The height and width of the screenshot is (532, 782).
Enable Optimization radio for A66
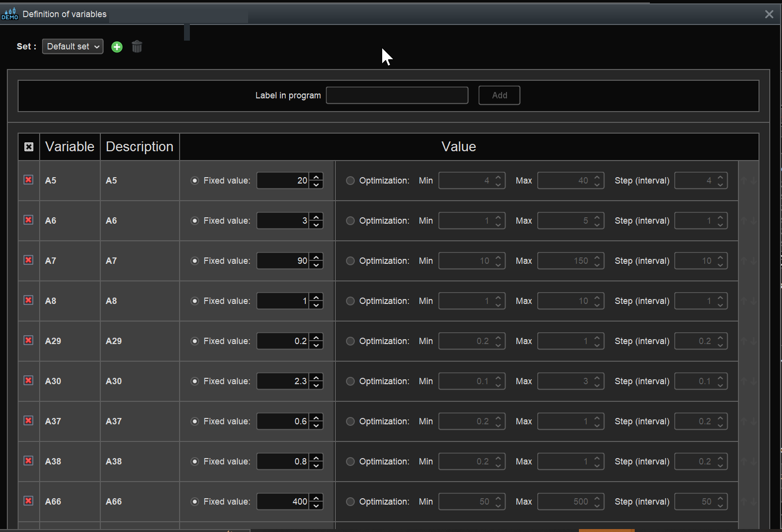(350, 502)
